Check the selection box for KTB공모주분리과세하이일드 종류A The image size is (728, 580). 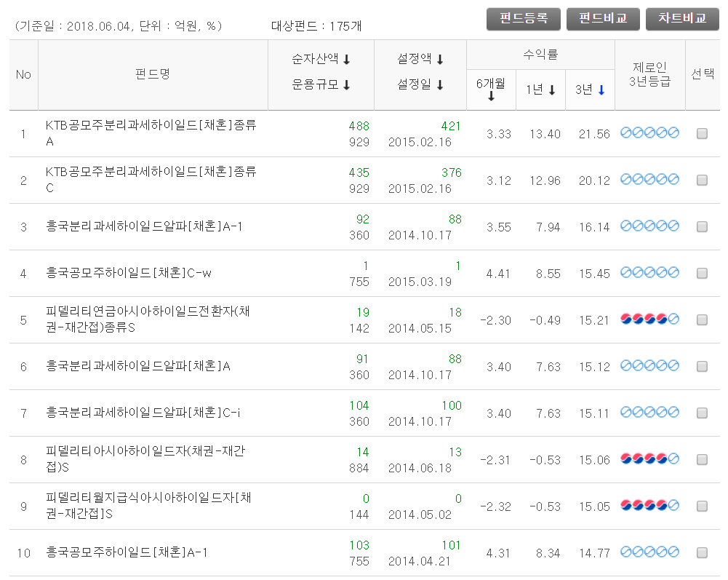(x=701, y=133)
